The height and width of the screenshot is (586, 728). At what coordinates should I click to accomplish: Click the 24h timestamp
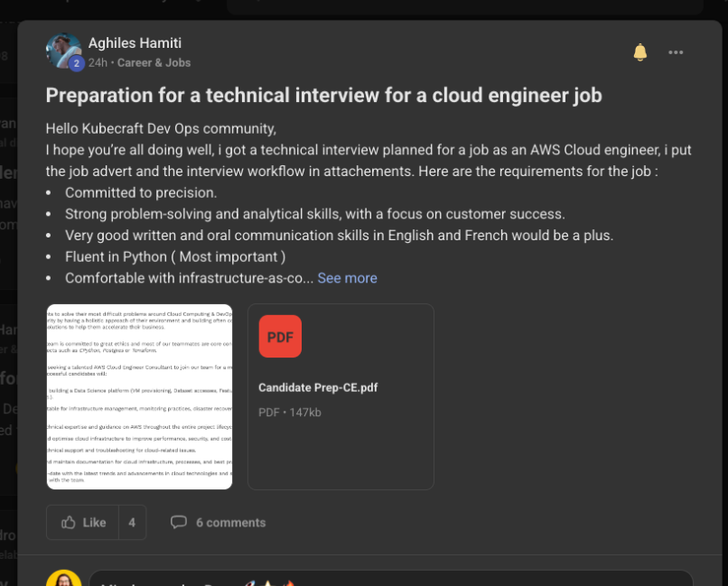96,63
